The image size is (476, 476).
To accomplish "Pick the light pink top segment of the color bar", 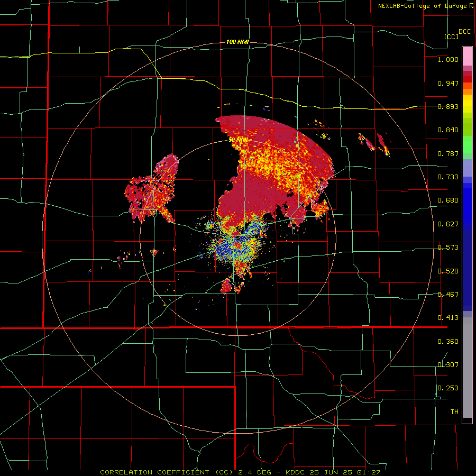I will 467,57.
